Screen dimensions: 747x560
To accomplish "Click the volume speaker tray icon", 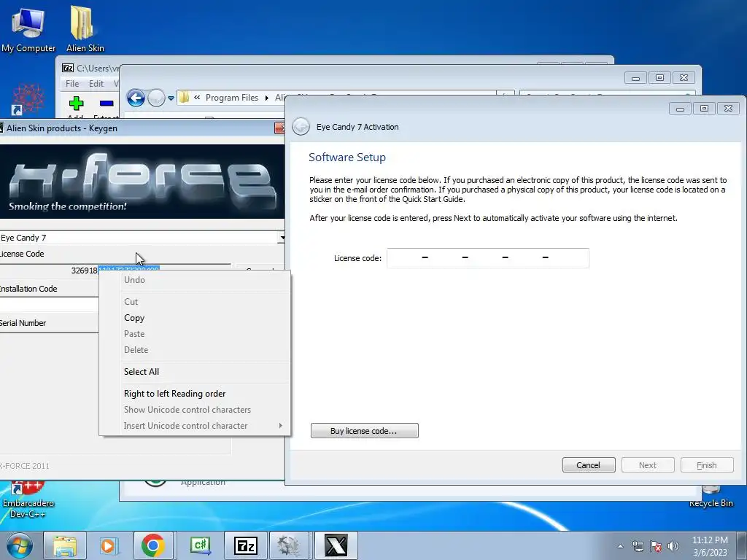I will pyautogui.click(x=673, y=546).
